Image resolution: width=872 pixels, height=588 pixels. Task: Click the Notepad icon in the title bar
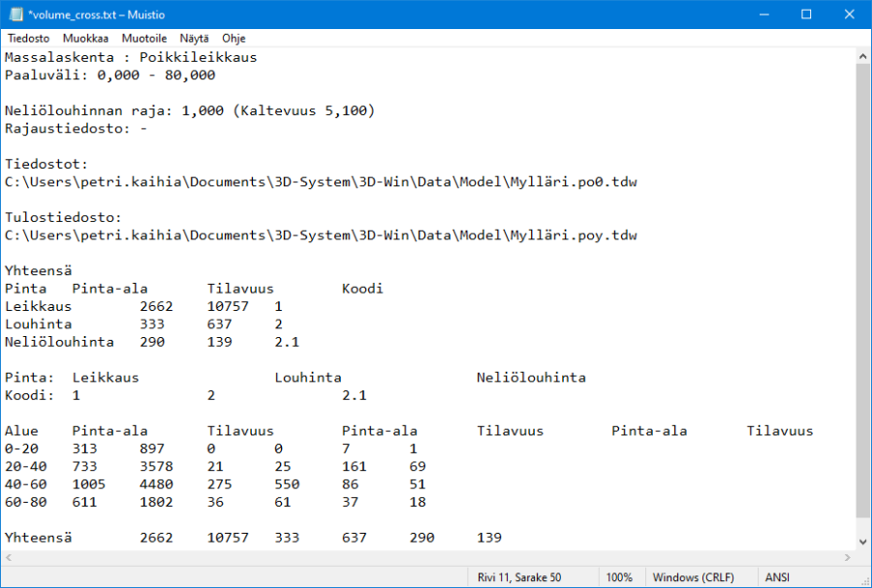click(x=16, y=15)
